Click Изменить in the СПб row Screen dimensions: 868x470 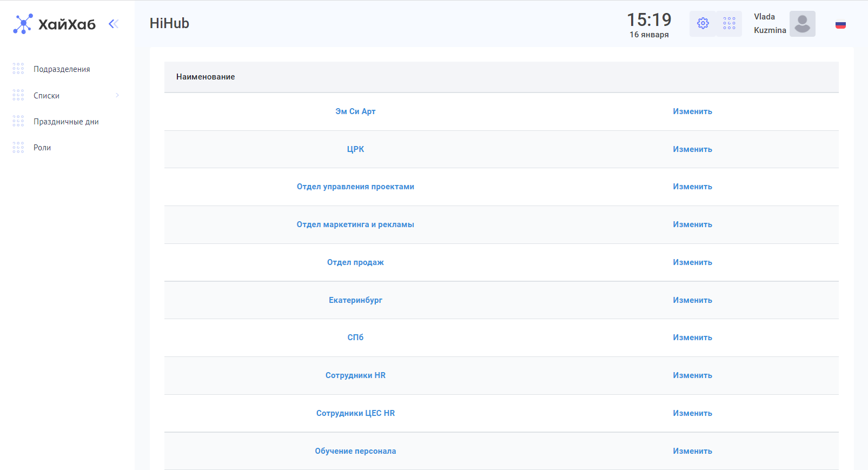click(692, 337)
